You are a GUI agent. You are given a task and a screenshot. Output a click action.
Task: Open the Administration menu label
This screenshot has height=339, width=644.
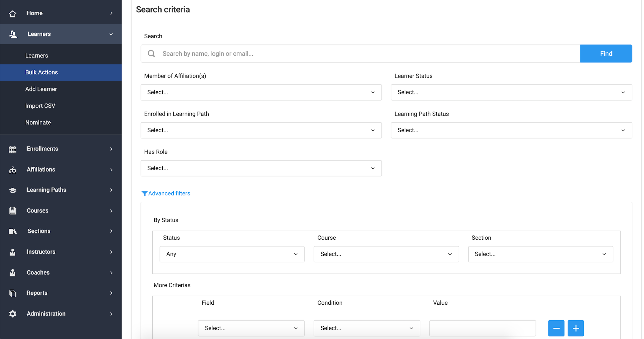tap(46, 314)
